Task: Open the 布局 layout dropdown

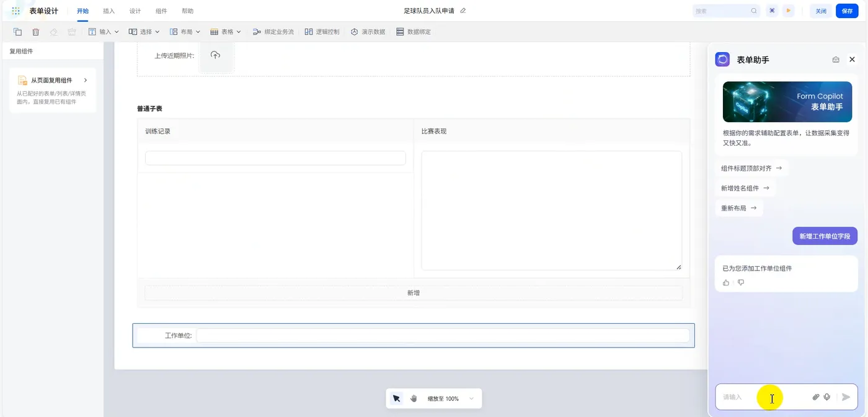Action: click(185, 32)
